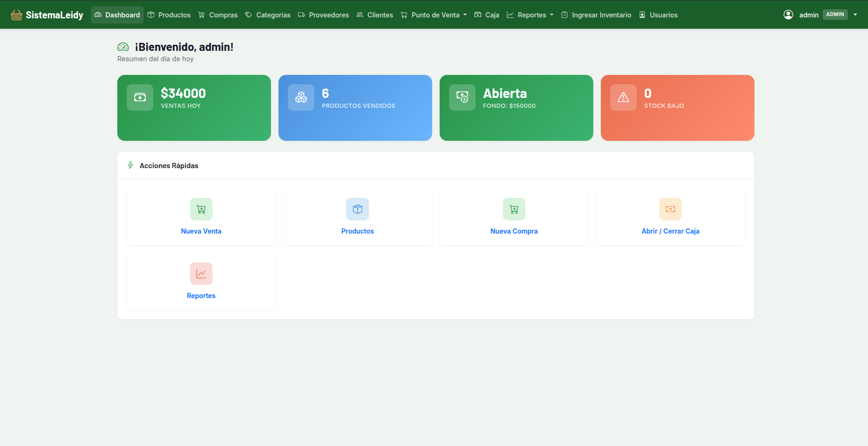Click the PRODUCTOS VENDIDOS label
This screenshot has height=446, width=868.
(359, 106)
